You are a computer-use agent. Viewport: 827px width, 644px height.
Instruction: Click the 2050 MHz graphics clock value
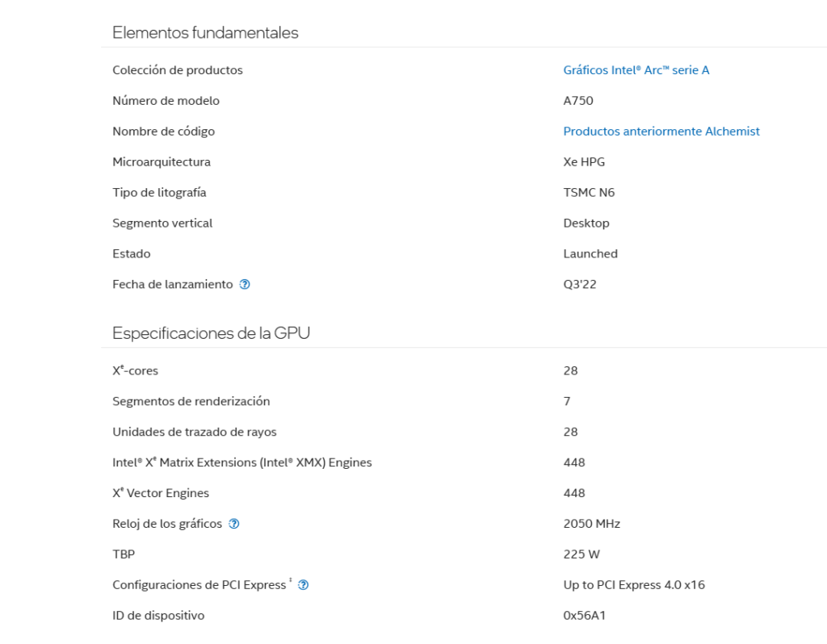click(591, 524)
